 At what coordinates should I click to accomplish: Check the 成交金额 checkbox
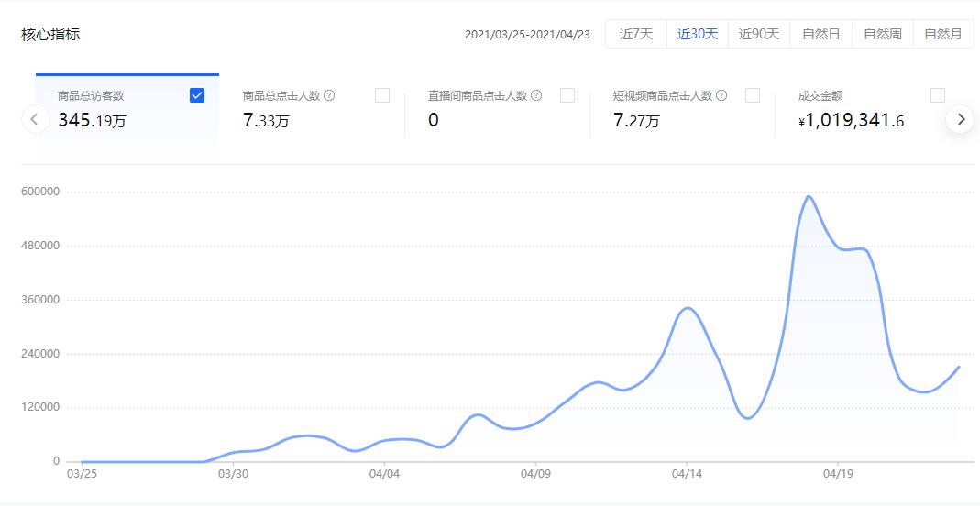(x=938, y=95)
